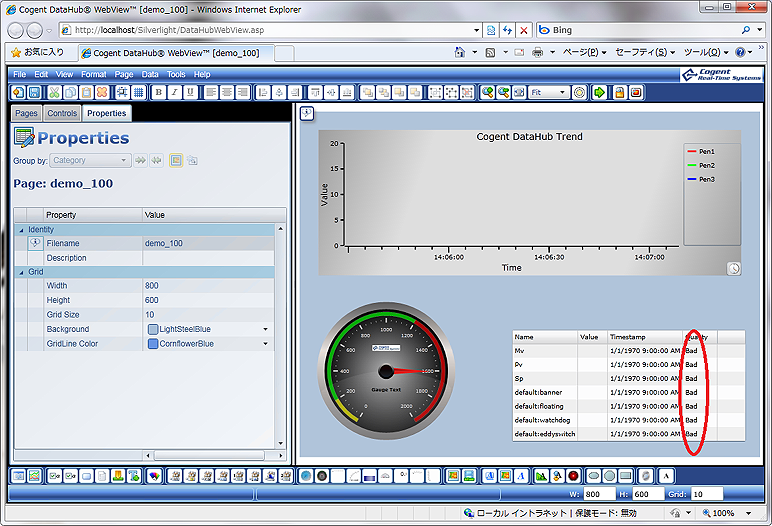Toggle Underline formatting
This screenshot has height=526, width=772.
[191, 92]
